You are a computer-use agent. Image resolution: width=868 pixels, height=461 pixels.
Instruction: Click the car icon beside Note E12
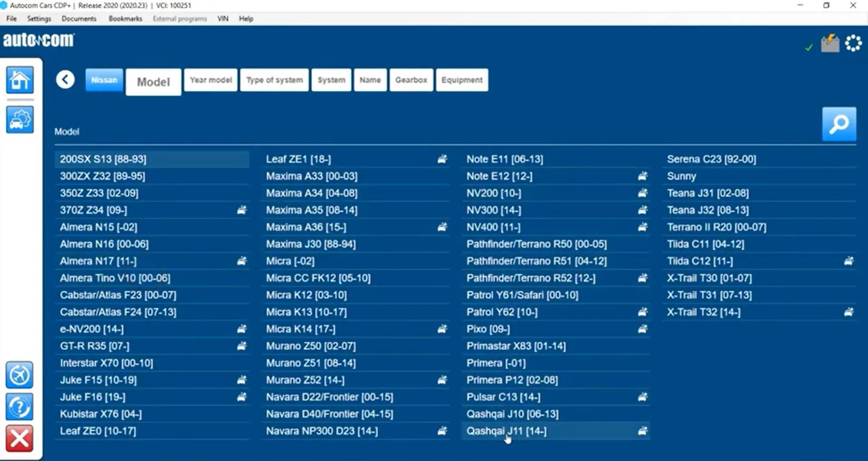click(642, 176)
